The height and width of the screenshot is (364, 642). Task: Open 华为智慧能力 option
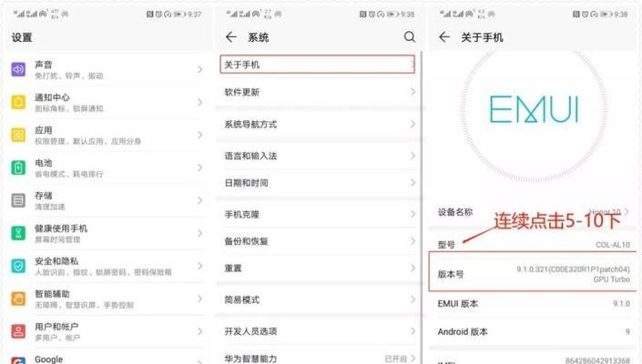(x=320, y=359)
